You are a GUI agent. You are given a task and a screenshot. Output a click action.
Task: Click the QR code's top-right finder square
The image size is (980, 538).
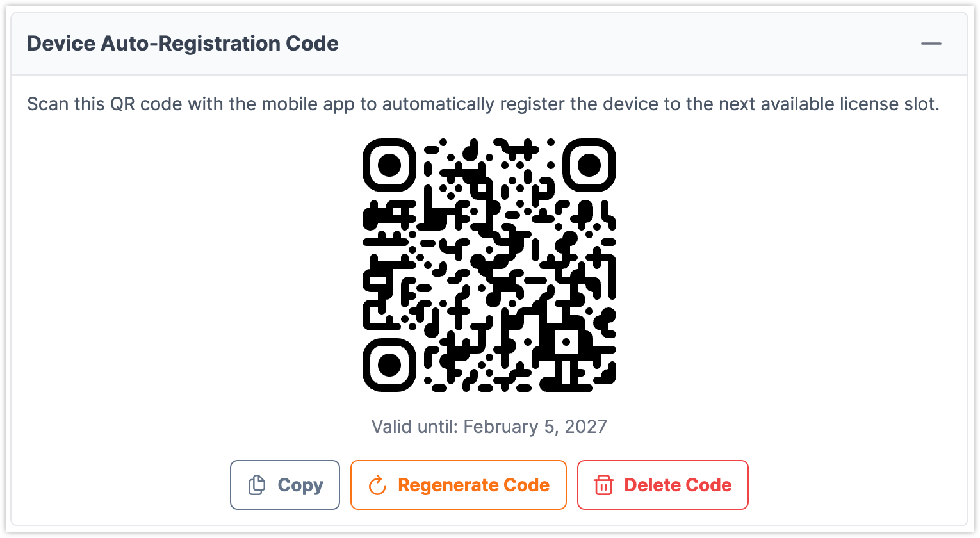click(589, 165)
